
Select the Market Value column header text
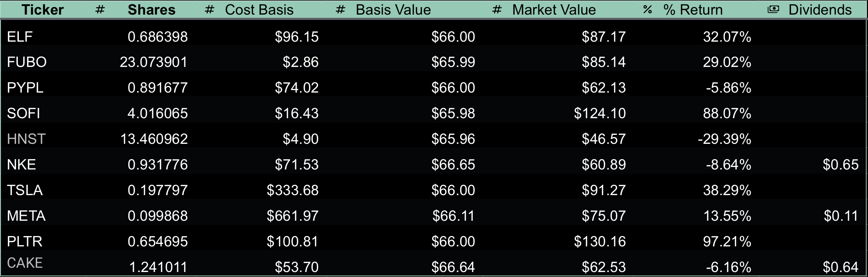[x=554, y=10]
